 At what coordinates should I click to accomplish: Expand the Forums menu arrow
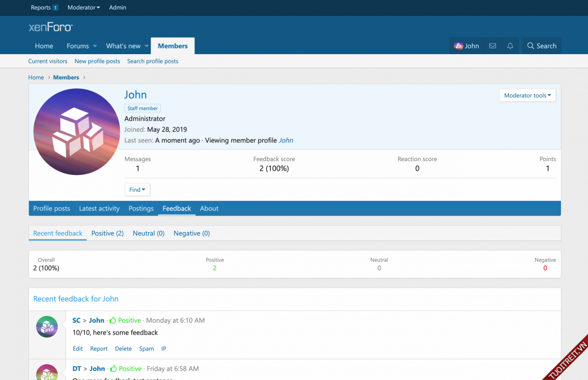[95, 46]
